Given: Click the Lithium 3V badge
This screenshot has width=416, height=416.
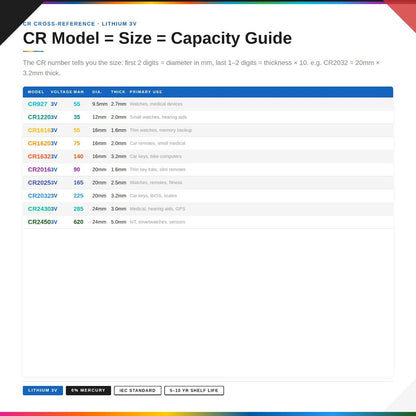Looking at the screenshot, I should [43, 390].
